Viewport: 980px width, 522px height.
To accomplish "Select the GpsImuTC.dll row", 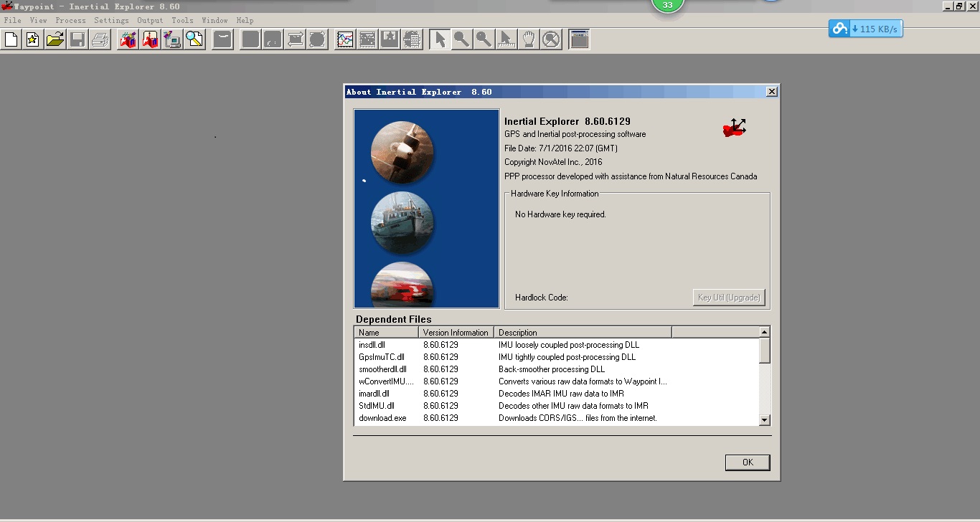I will [x=556, y=357].
